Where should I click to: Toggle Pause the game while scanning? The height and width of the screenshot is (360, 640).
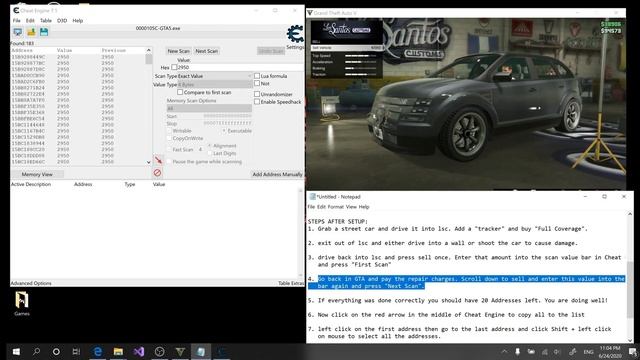pos(169,162)
